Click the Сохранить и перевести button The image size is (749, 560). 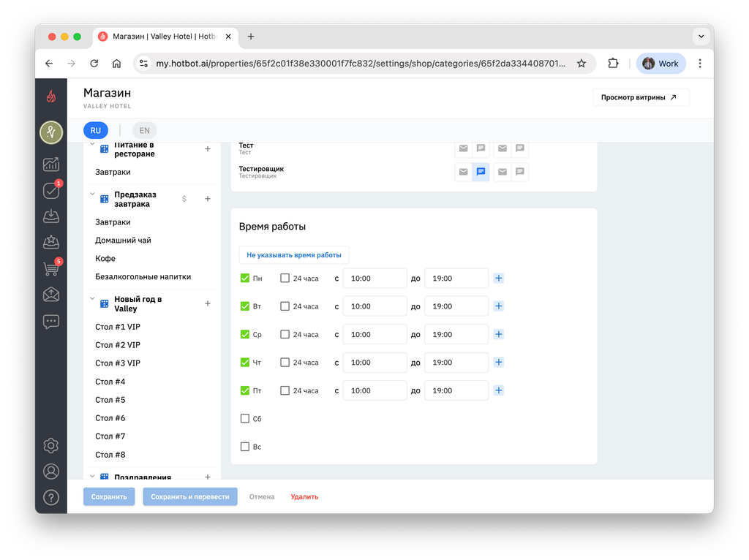[190, 496]
